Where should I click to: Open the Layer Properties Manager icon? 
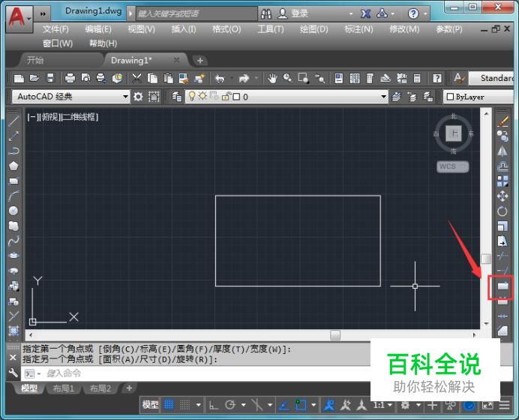[177, 97]
